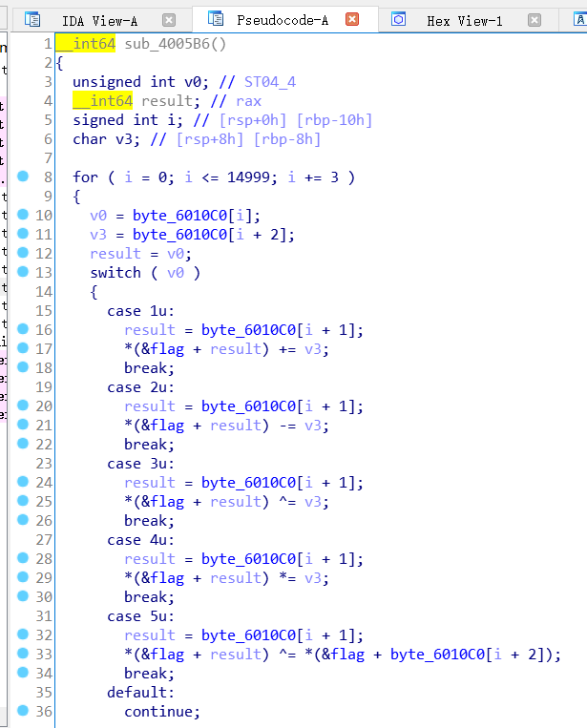This screenshot has width=587, height=728.
Task: Click the *= operator on line 29
Action: [287, 578]
